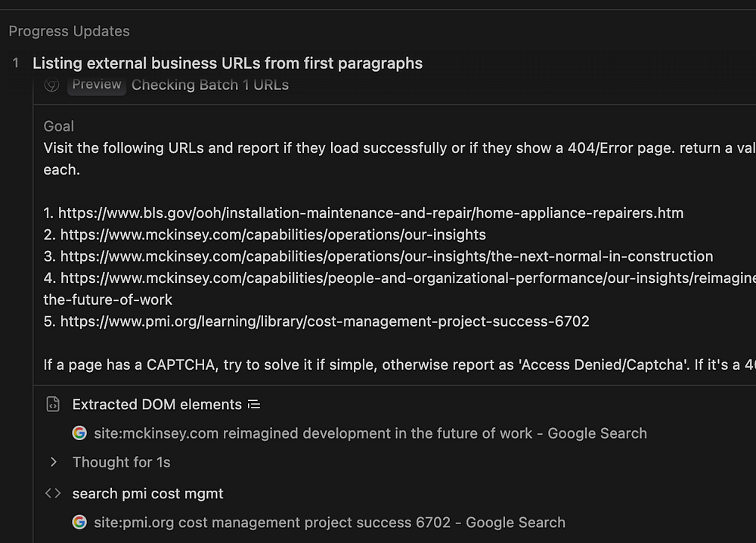
Task: Click the Extracted DOM elements file icon
Action: (x=53, y=405)
